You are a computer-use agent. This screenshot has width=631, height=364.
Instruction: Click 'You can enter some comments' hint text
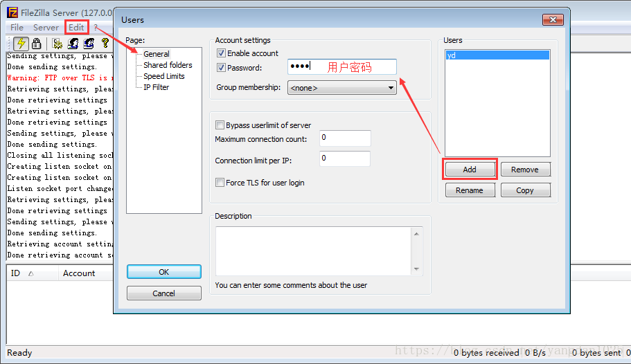pos(291,285)
